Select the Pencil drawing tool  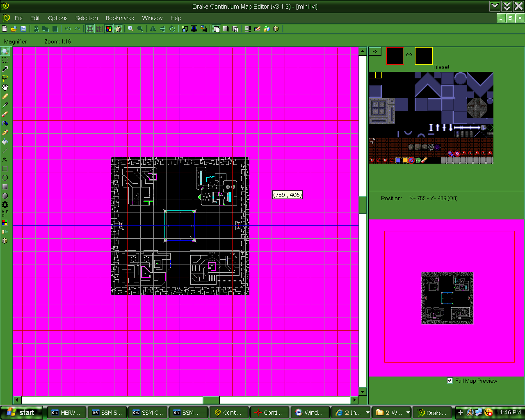coord(5,96)
